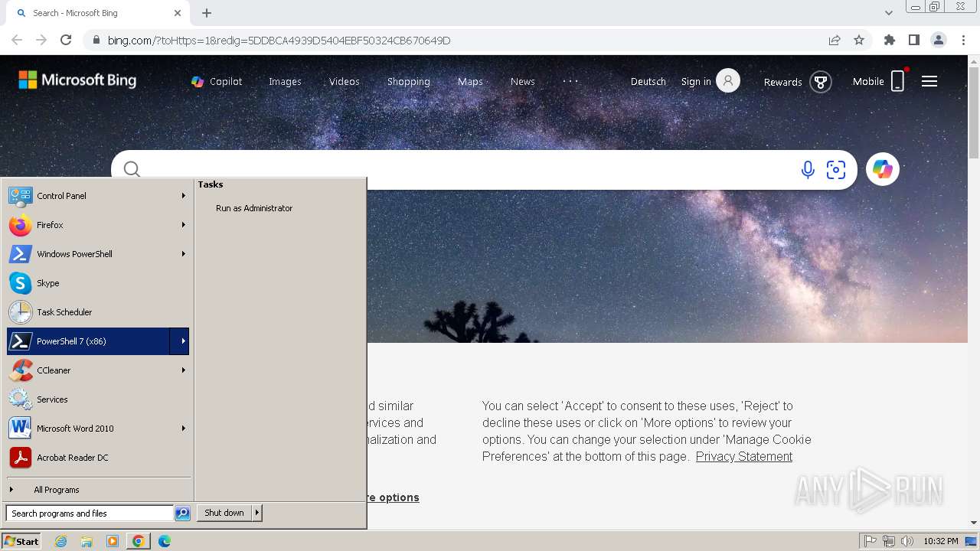Open Services from Start menu
This screenshot has width=980, height=551.
tap(97, 399)
